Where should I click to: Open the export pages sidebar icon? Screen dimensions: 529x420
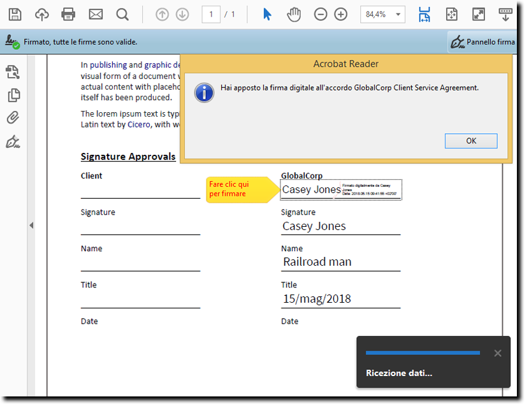(x=13, y=72)
